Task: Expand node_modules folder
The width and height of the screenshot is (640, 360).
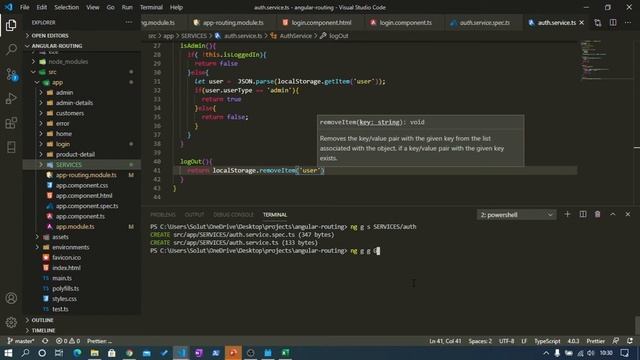Action: coord(82,62)
